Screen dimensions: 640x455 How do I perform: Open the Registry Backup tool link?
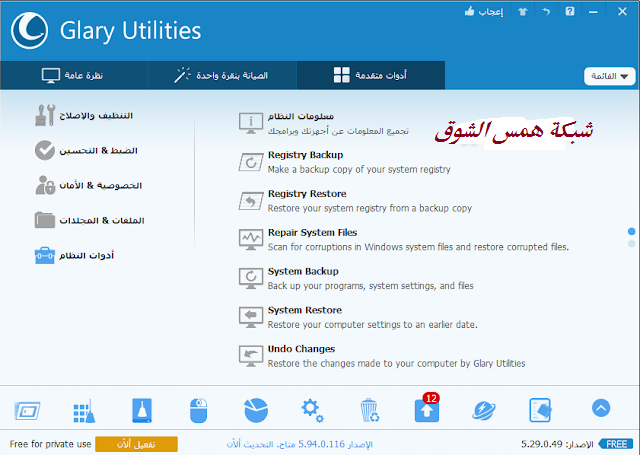tap(305, 155)
